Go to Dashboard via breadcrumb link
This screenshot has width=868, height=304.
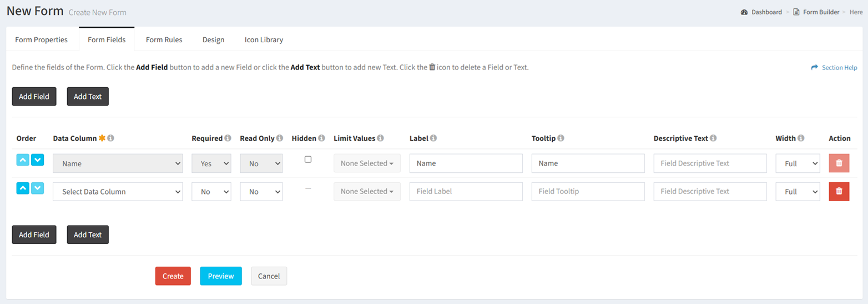tap(767, 12)
